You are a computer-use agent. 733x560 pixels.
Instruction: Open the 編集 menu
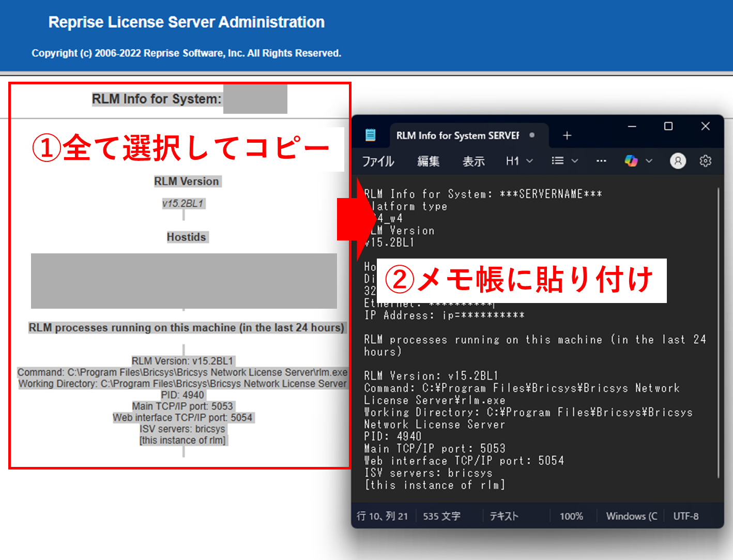tap(429, 161)
